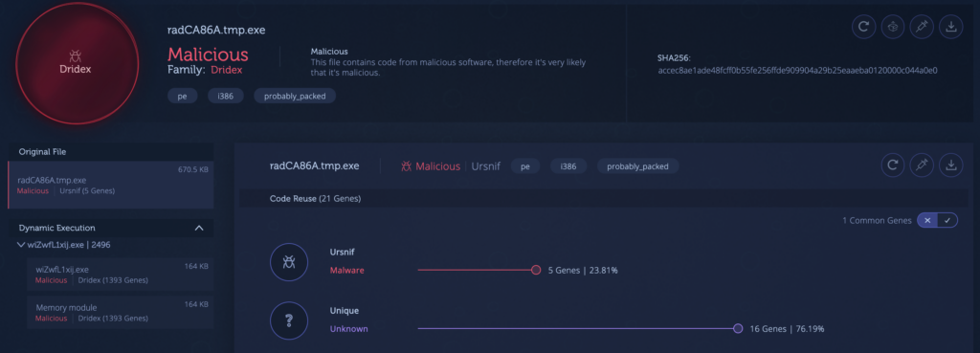This screenshot has width=980, height=353.
Task: Click the bug icon beside Malicious Ursnif
Action: (406, 166)
